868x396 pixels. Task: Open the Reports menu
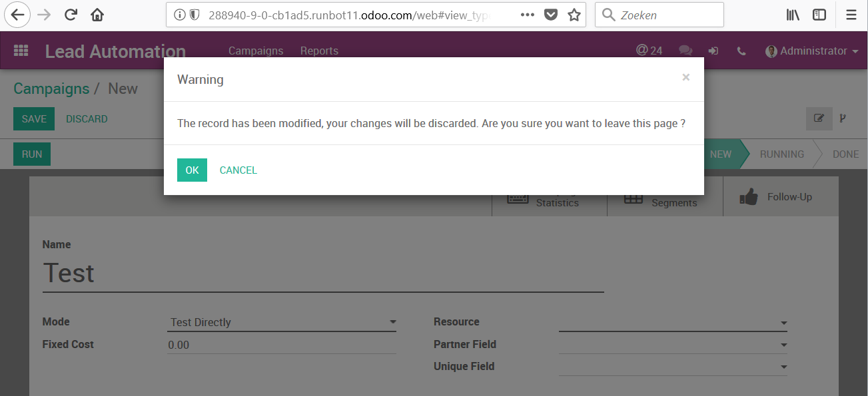(319, 51)
